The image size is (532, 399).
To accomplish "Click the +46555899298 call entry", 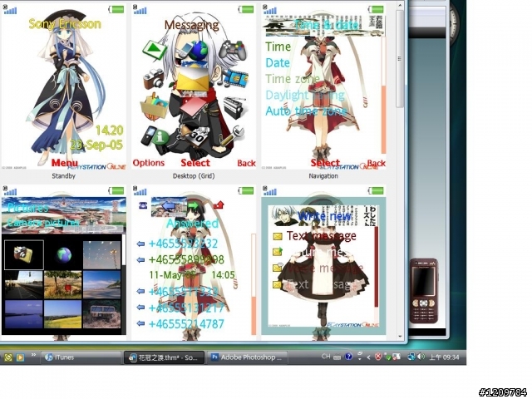I will click(186, 259).
